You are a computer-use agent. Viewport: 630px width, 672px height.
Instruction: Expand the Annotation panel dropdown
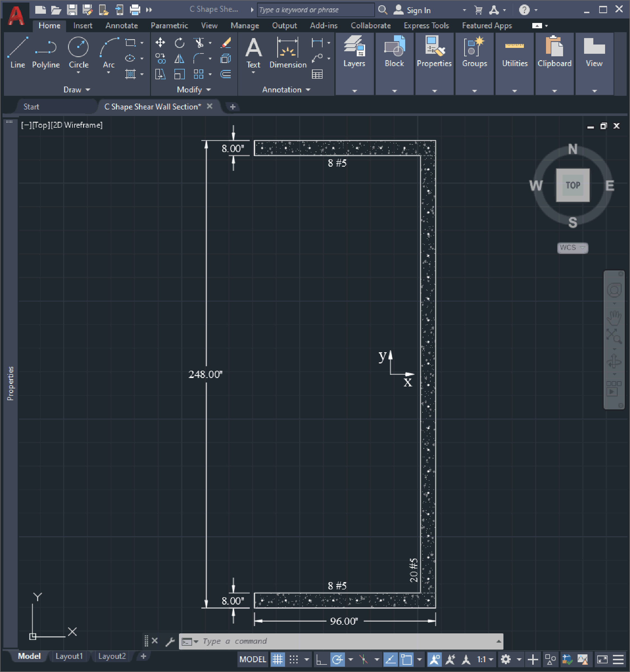coord(286,90)
